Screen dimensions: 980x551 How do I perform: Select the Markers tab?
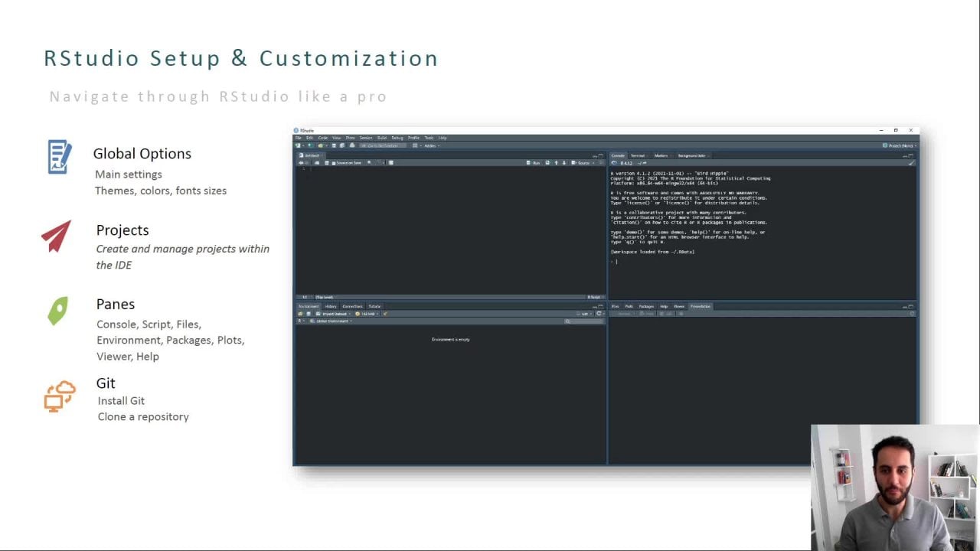(661, 155)
